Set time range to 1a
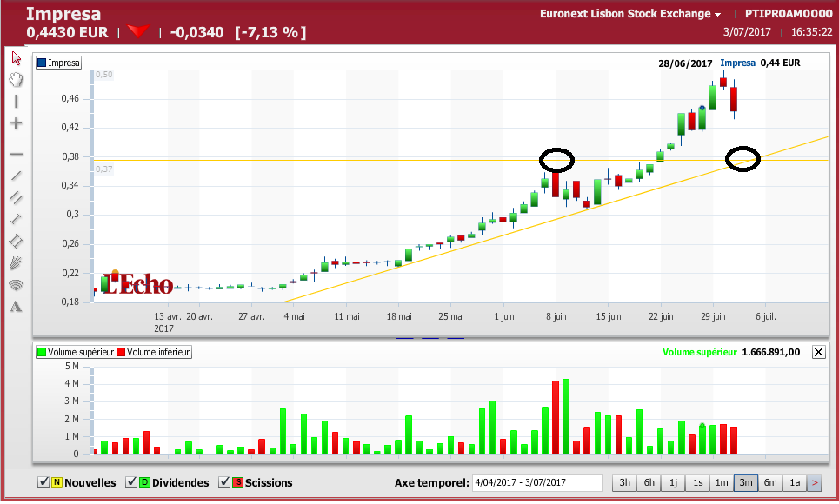 795,482
